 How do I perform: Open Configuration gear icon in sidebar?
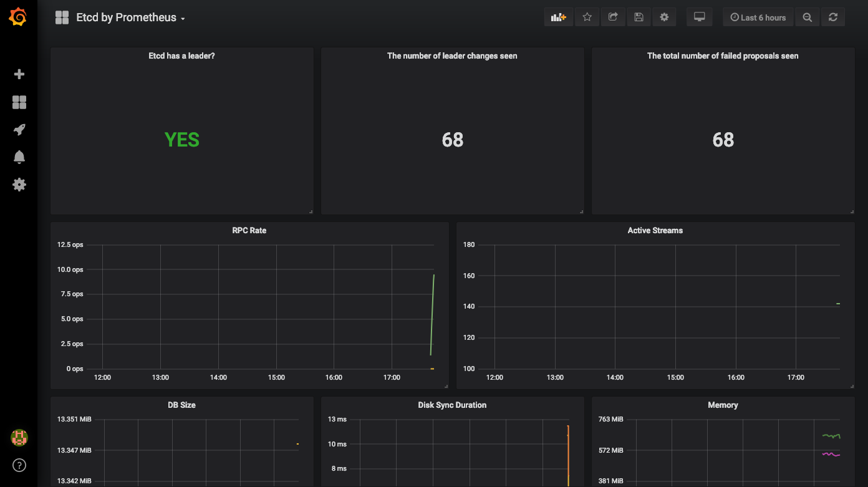click(x=19, y=185)
